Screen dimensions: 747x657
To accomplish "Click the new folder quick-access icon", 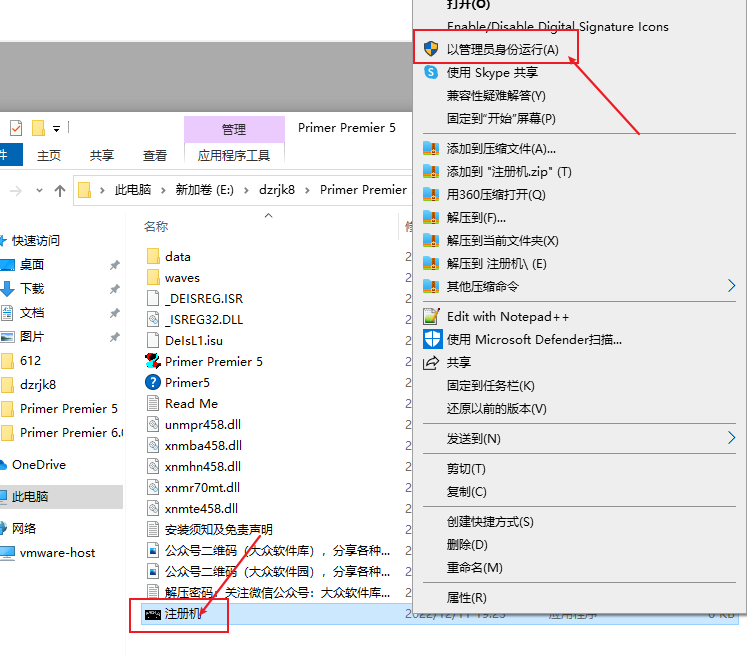I will tap(38, 128).
